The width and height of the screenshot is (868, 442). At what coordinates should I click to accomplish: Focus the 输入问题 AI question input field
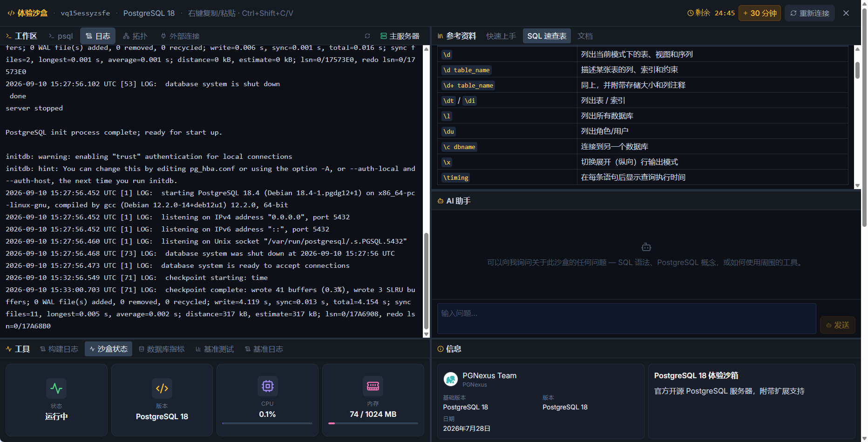point(627,319)
